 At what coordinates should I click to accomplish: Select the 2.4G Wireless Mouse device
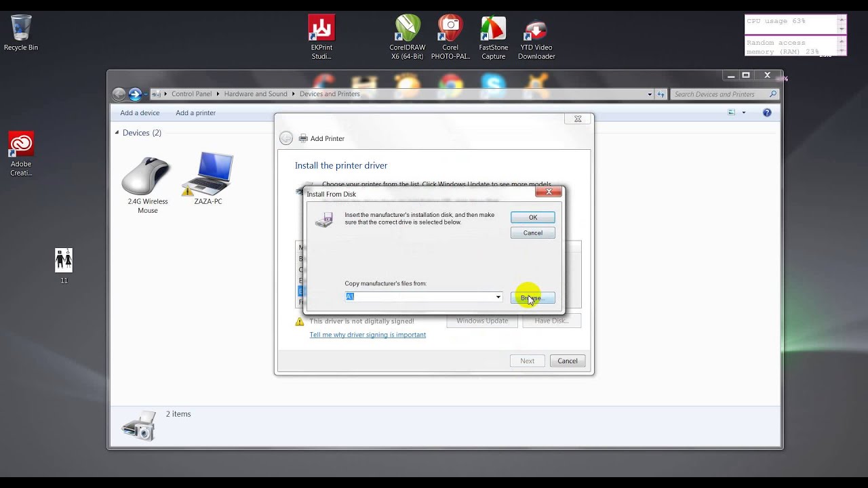(147, 184)
